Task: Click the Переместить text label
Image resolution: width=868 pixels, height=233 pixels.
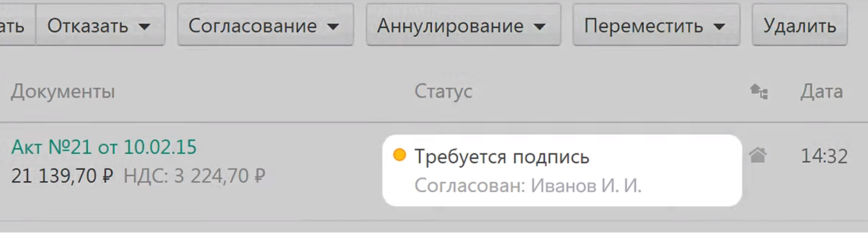Action: [643, 26]
